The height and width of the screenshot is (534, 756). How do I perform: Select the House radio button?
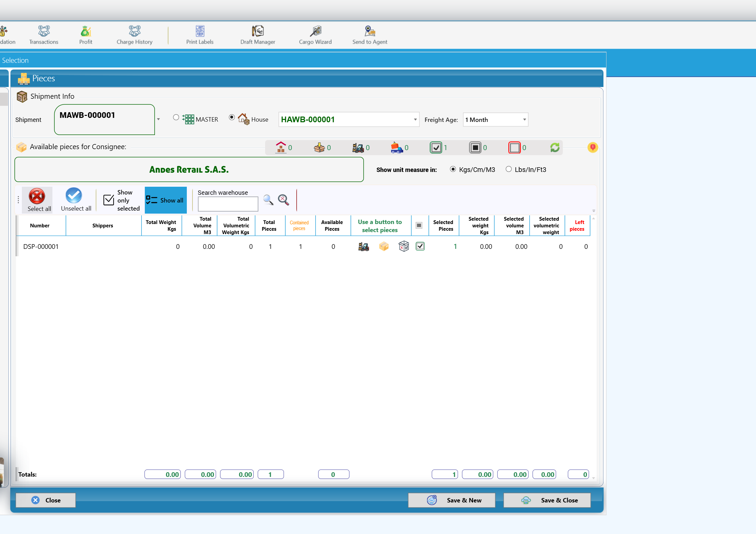click(x=232, y=118)
